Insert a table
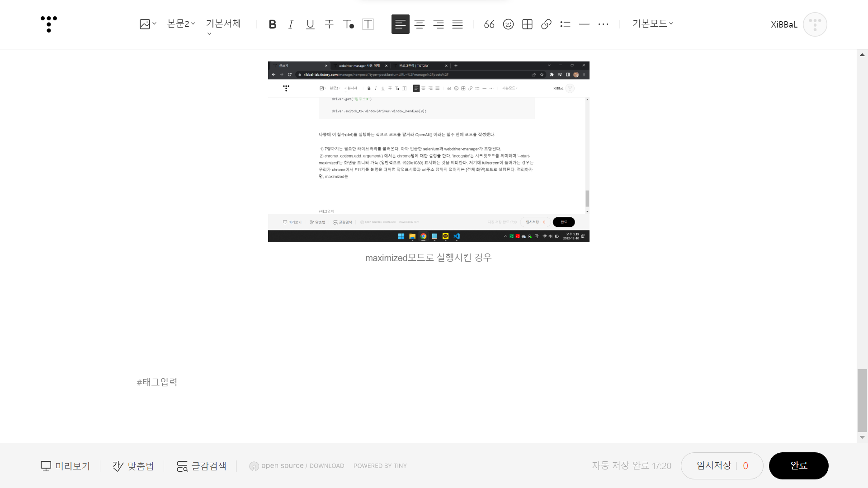The image size is (868, 488). click(527, 24)
